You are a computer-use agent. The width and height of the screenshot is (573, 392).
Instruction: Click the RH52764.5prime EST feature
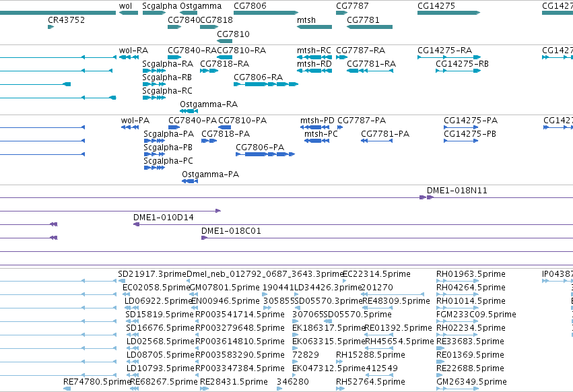[340, 389]
